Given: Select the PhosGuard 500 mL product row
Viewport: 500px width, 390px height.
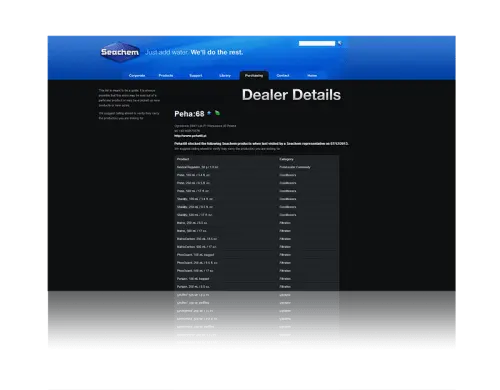Looking at the screenshot, I should 257,271.
